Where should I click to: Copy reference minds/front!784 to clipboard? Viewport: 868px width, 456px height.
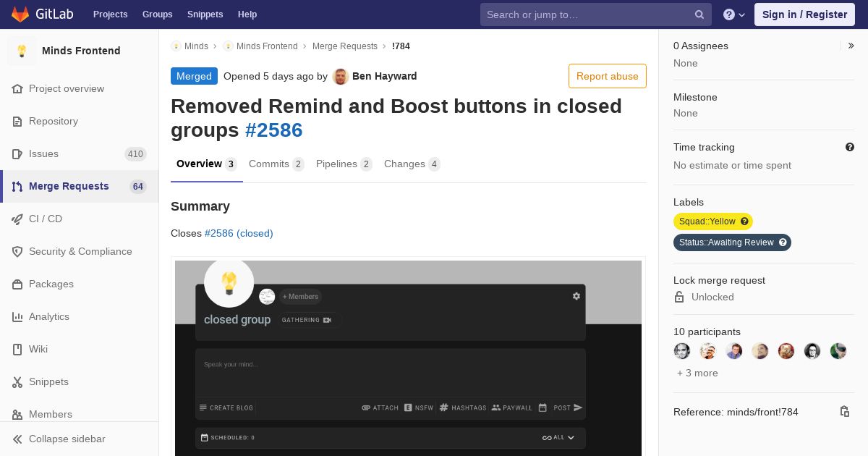[x=844, y=411]
